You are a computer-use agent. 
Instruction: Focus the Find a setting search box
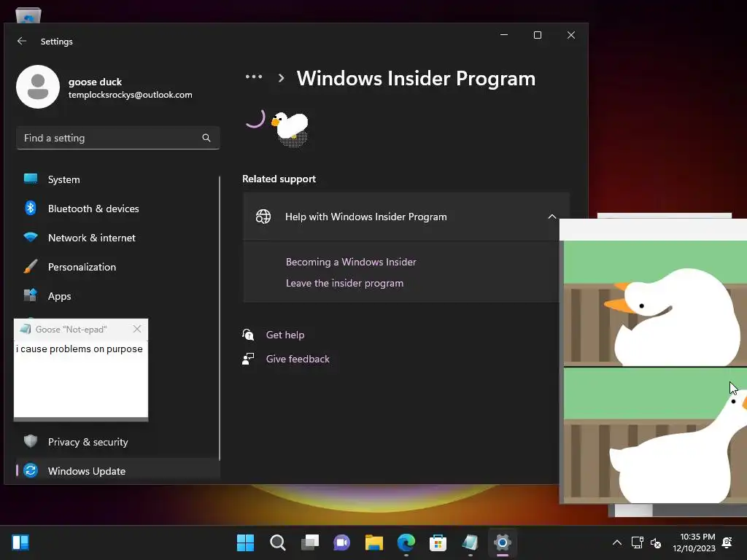(118, 138)
